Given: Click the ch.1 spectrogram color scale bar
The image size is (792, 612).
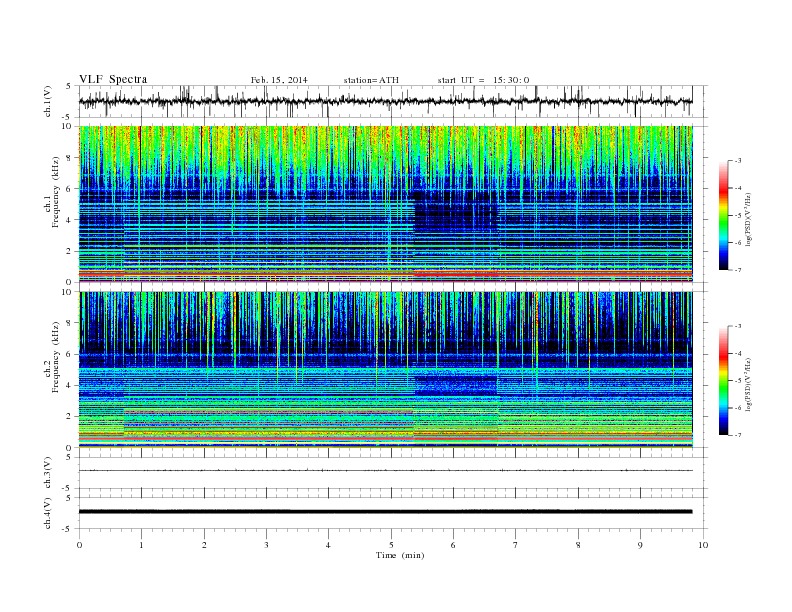Looking at the screenshot, I should (723, 215).
